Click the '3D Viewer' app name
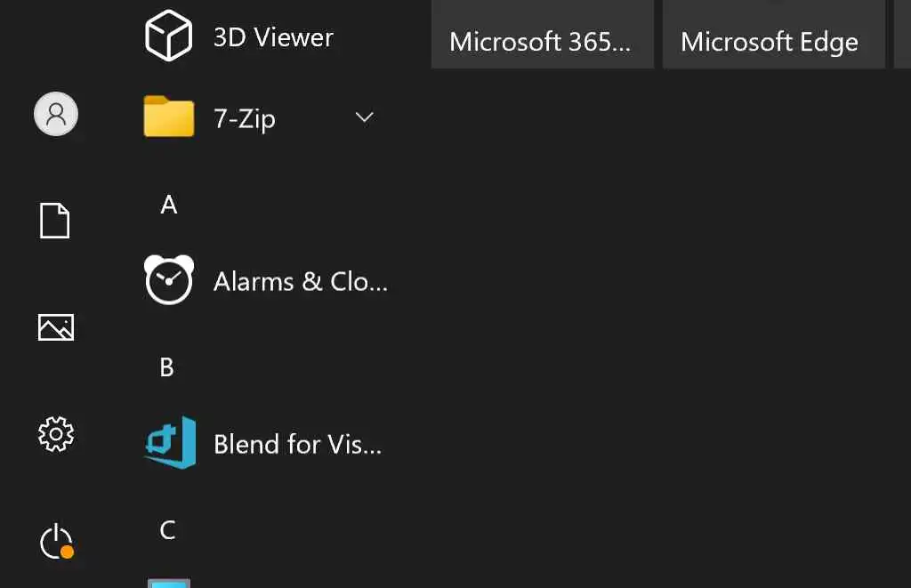The image size is (911, 588). point(273,37)
